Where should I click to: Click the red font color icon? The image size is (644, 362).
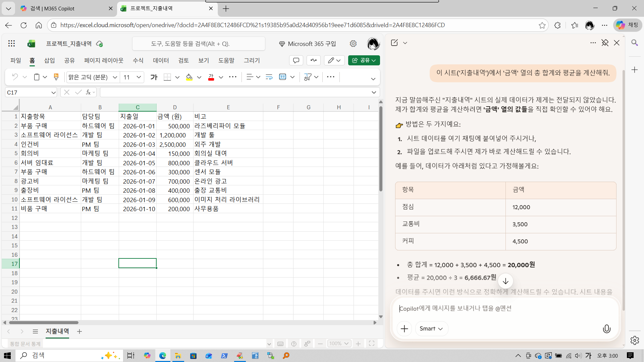[x=211, y=77]
